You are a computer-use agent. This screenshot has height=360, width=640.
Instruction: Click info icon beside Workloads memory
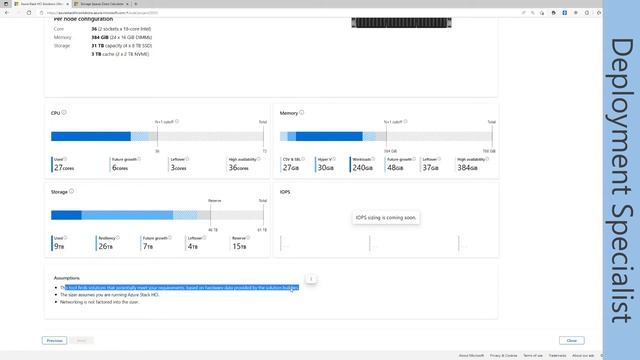pos(373,159)
